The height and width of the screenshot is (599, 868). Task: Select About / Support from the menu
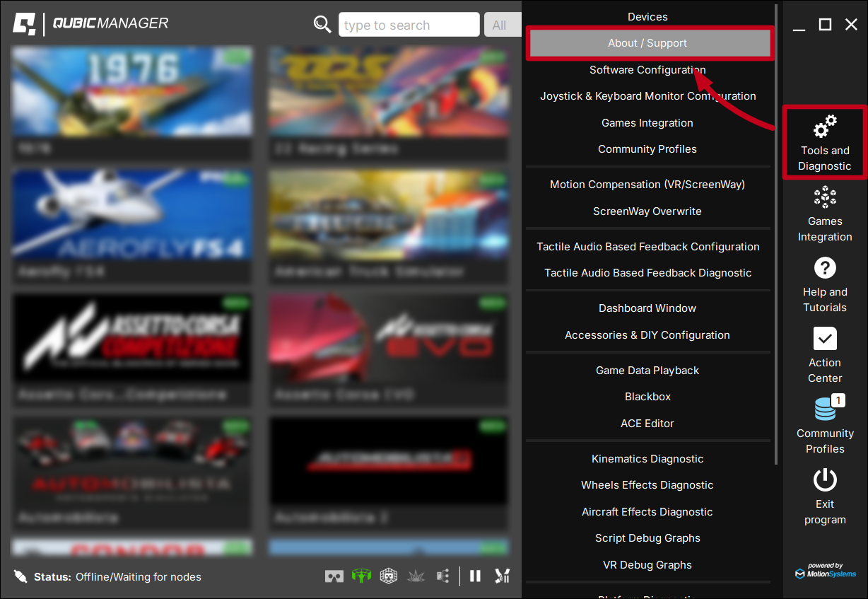tap(648, 42)
